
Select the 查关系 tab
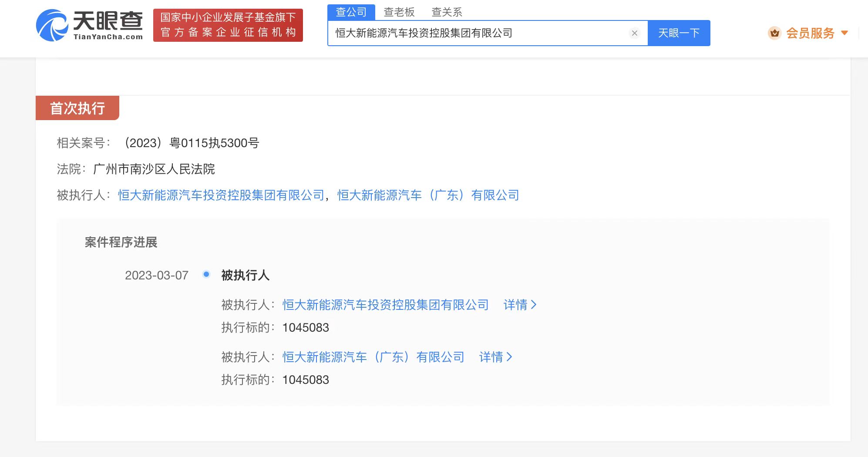pos(447,12)
